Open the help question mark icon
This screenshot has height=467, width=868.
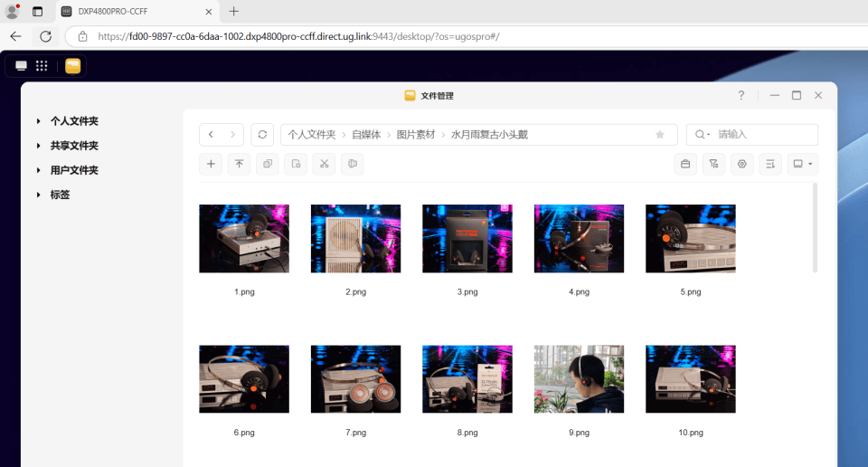click(741, 95)
